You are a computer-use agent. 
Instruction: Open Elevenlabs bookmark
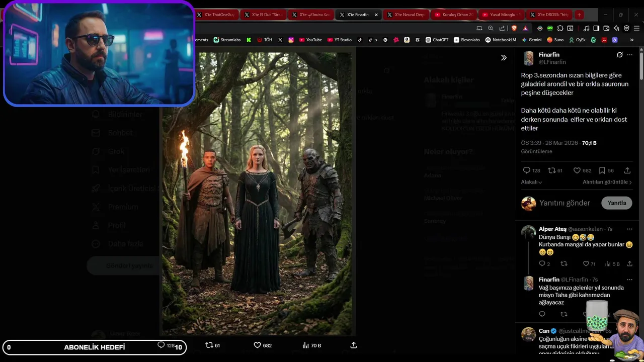coord(467,40)
